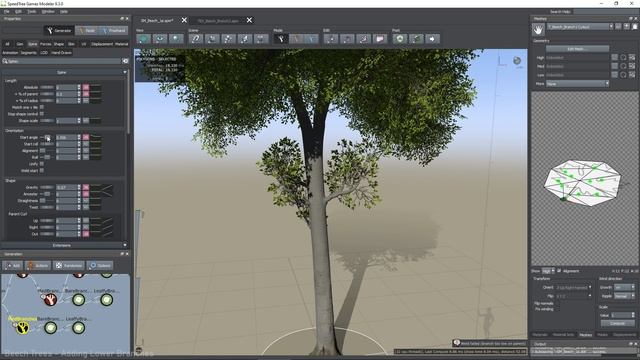The height and width of the screenshot is (360, 640).
Task: Click the Options button in Generation panel
Action: click(100, 265)
